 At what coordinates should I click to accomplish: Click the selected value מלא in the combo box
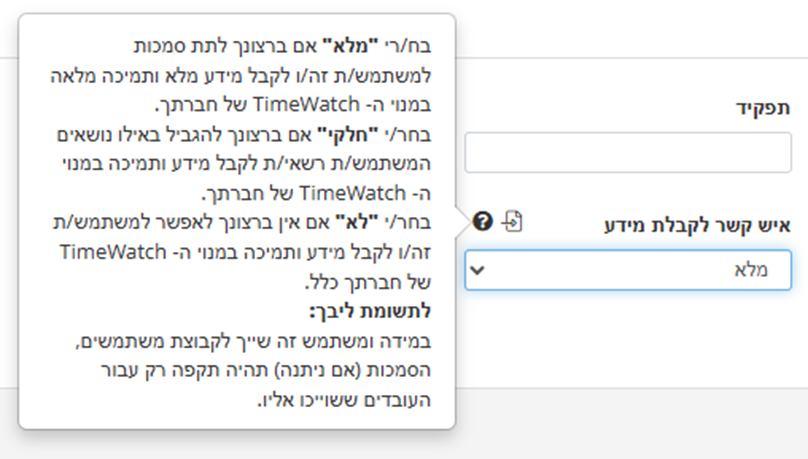tap(751, 270)
